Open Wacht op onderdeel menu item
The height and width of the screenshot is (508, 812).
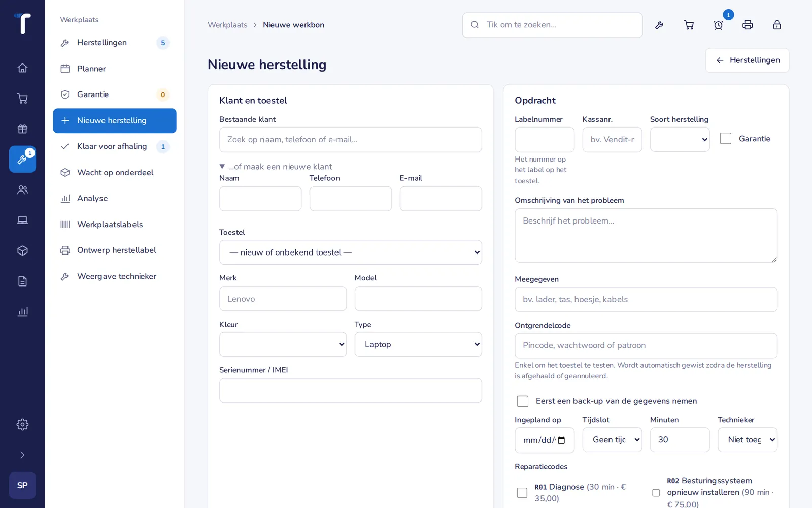click(x=115, y=173)
